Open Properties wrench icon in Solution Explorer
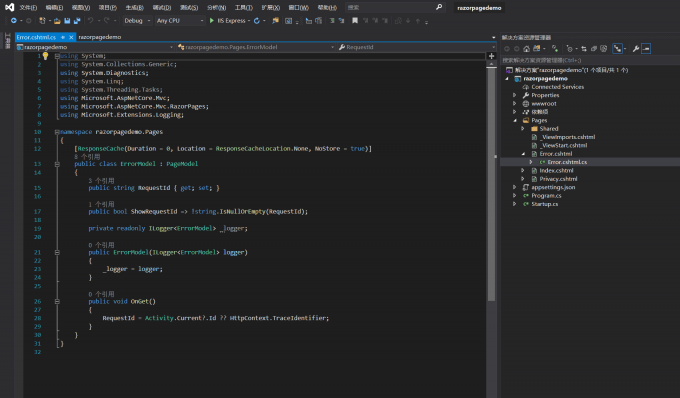Image resolution: width=680 pixels, height=398 pixels. pos(636,49)
